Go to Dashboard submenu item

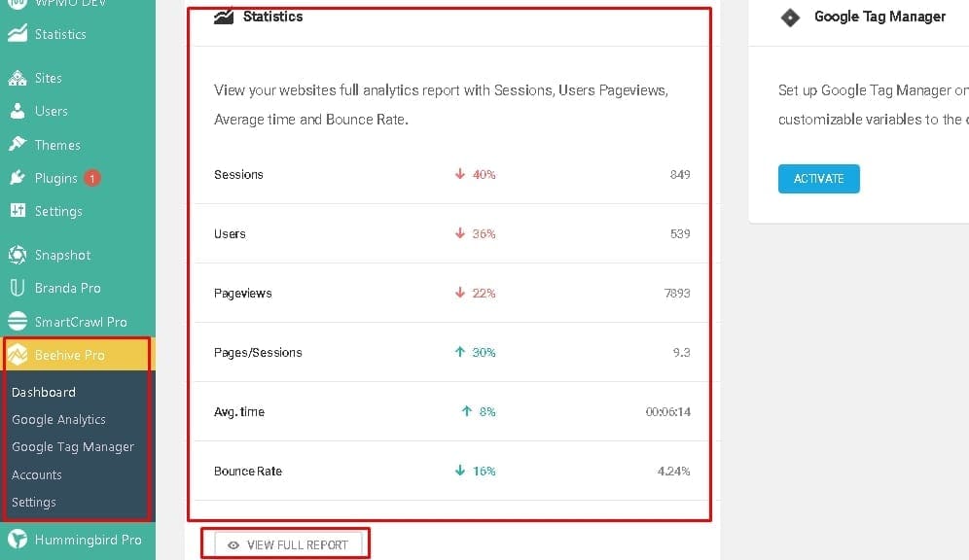(43, 392)
